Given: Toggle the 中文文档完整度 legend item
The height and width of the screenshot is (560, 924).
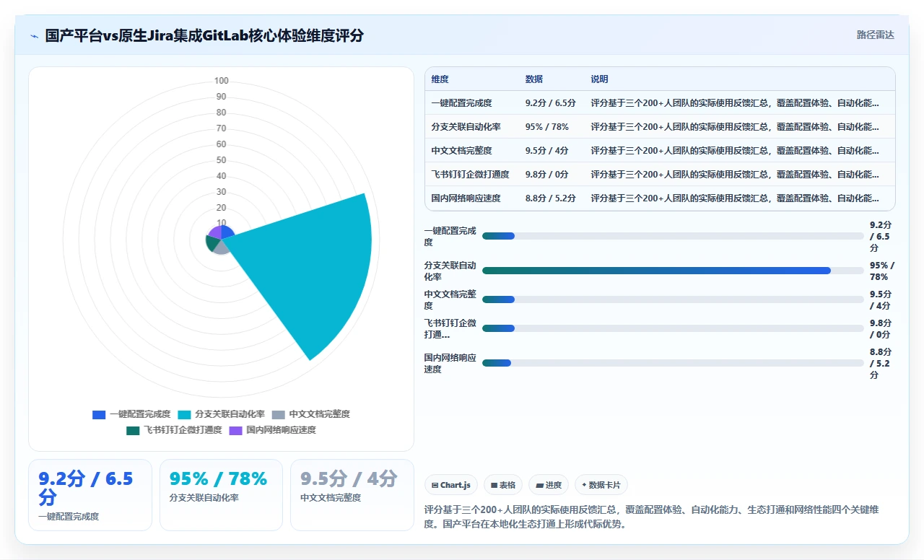Looking at the screenshot, I should point(310,414).
